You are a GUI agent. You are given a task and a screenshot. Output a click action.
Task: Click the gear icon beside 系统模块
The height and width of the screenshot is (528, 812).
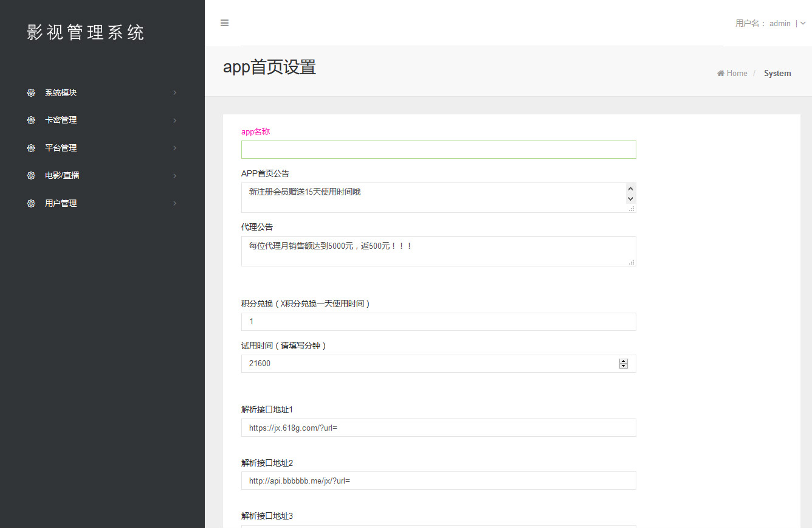31,93
